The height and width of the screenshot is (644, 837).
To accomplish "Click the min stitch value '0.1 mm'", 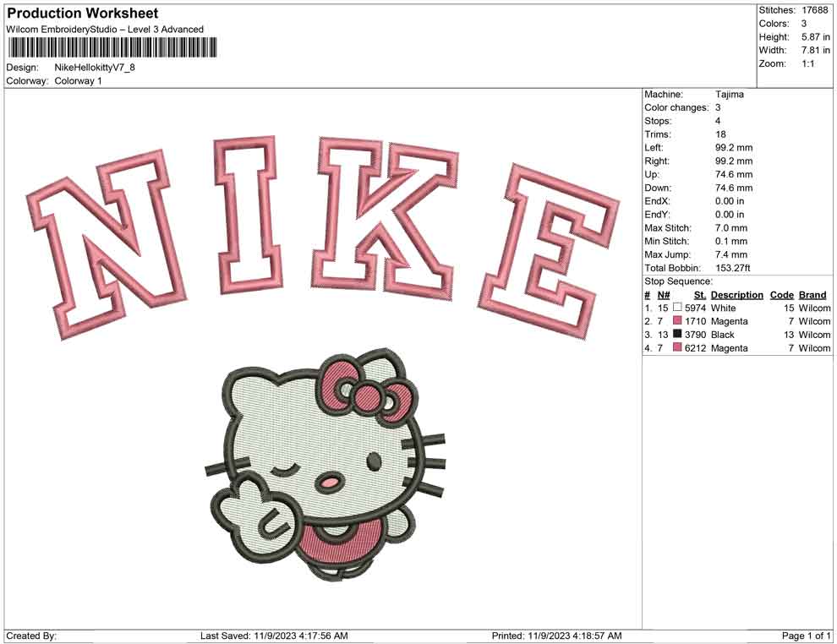I will click(731, 241).
